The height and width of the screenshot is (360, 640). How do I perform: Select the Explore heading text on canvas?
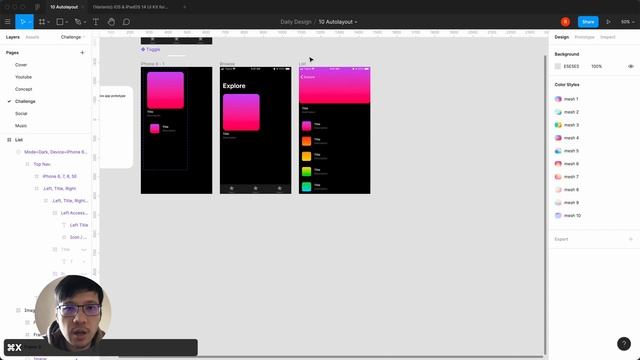tap(234, 86)
